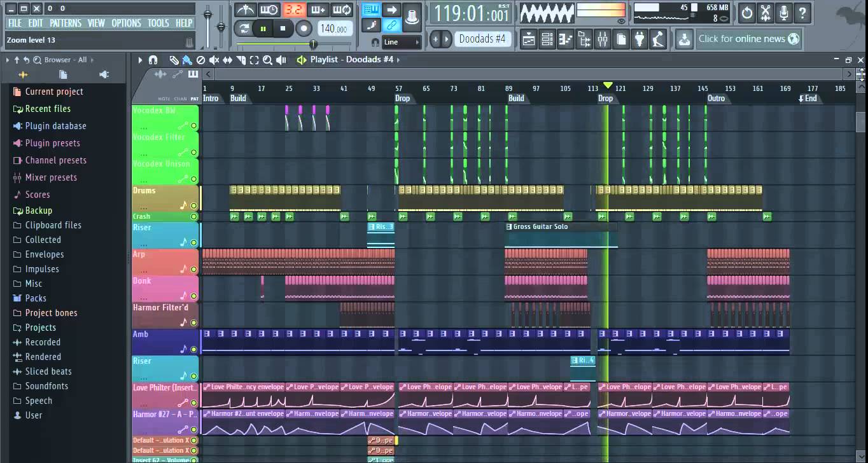Click the 140.000 tempo field
Viewport: 868px width, 463px height.
pos(334,29)
